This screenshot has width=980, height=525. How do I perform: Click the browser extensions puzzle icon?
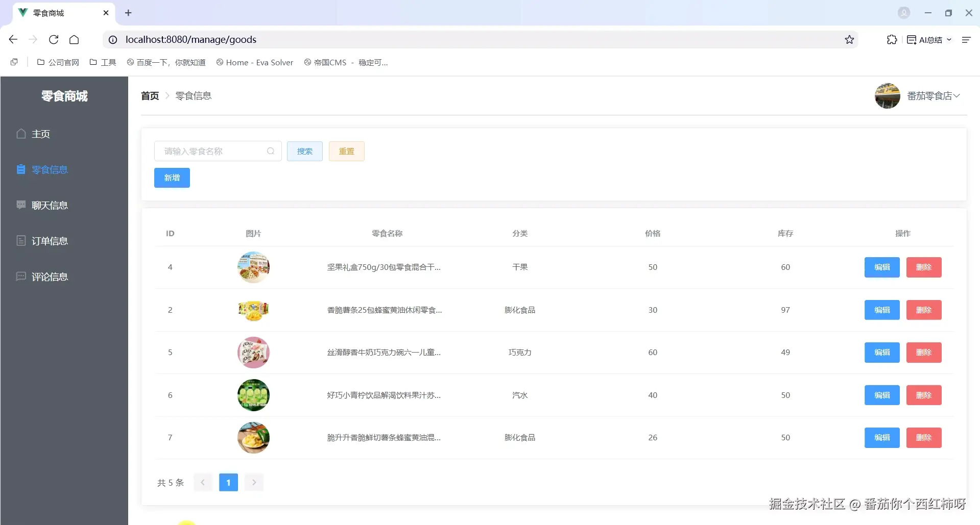pyautogui.click(x=892, y=39)
